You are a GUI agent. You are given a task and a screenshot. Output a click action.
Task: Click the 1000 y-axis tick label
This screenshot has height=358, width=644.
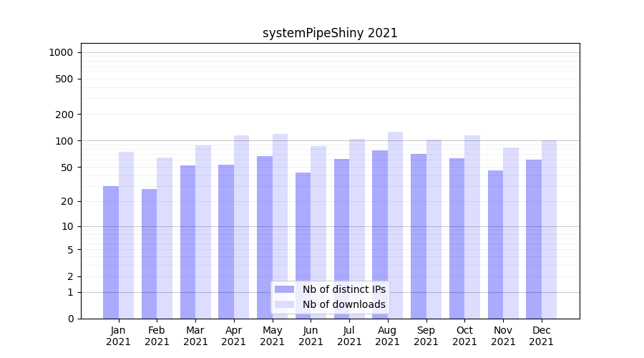61,52
